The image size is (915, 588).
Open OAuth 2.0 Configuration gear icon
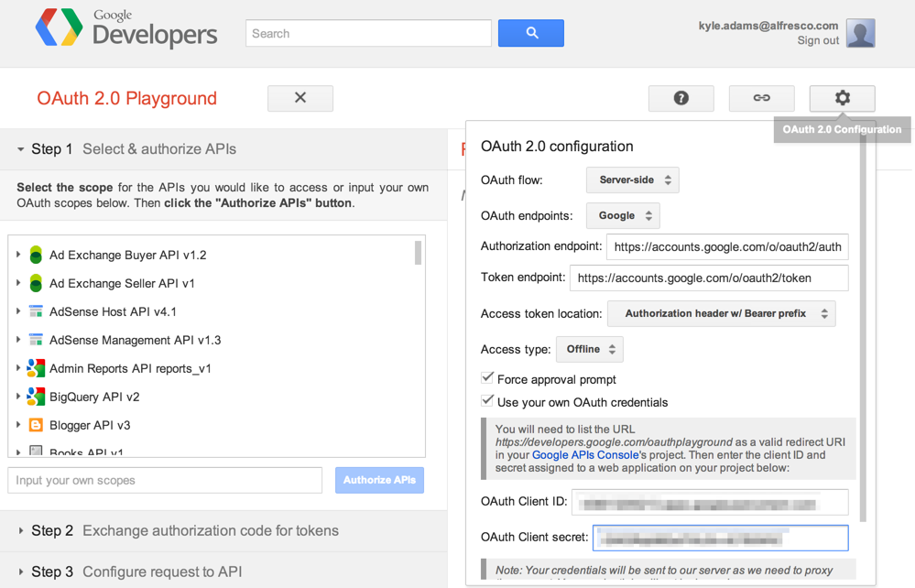842,98
